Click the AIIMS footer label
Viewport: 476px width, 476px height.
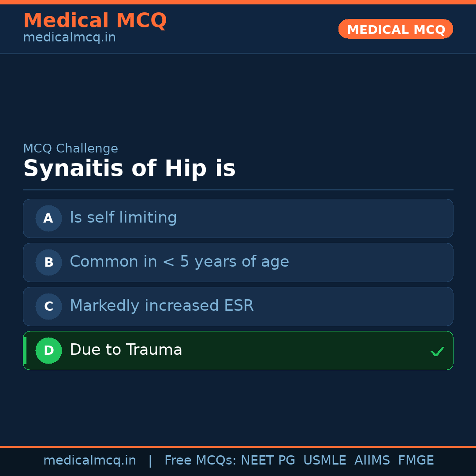point(372,461)
